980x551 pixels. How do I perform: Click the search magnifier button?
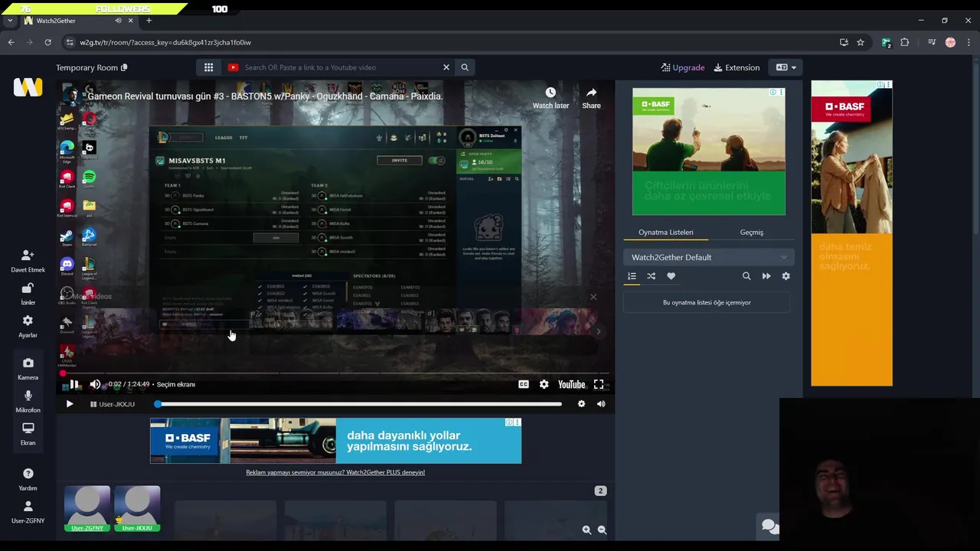tap(465, 67)
